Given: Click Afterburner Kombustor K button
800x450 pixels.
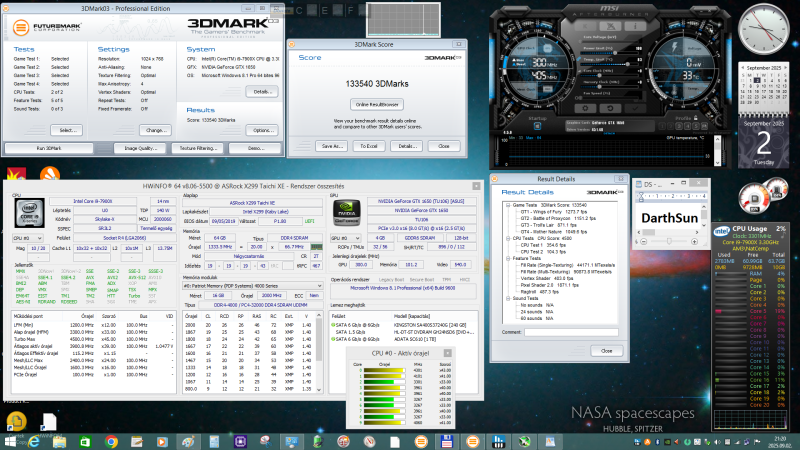Looking at the screenshot, I should (585, 26).
